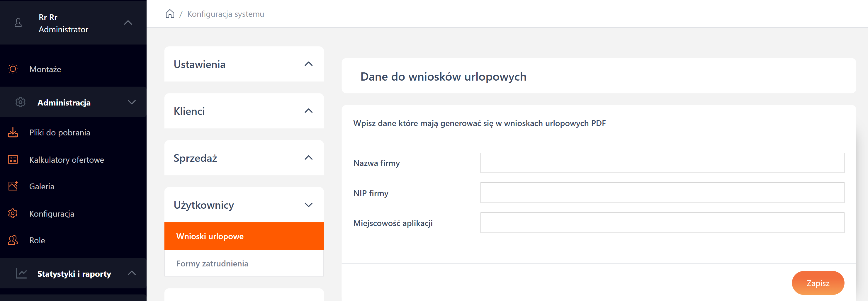Click the Pliki do pobrania download icon

click(x=13, y=132)
